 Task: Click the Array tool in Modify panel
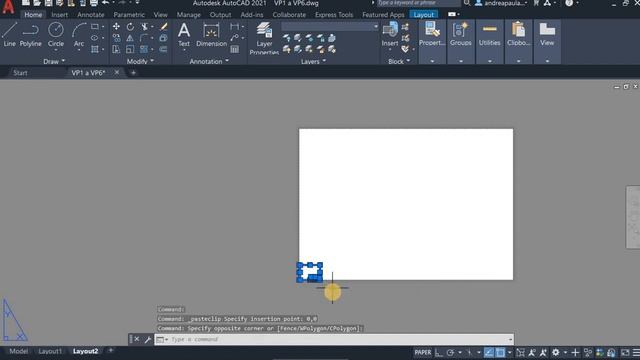(144, 49)
